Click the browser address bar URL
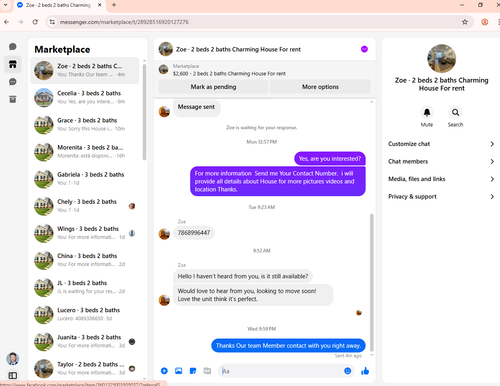Viewport: 500px width, 386px height. click(124, 22)
